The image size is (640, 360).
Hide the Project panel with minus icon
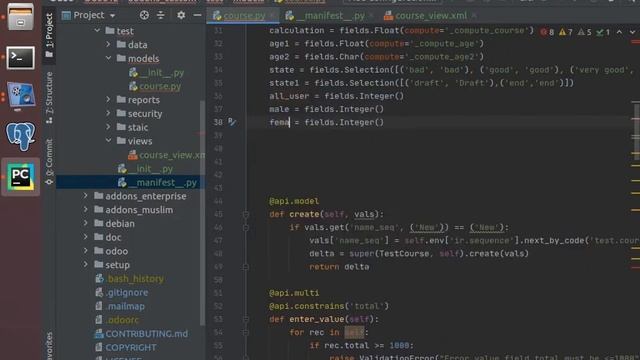point(197,16)
